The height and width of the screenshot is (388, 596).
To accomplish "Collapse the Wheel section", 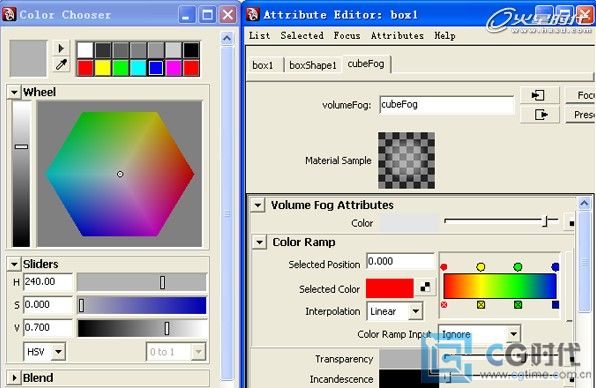I will point(14,92).
